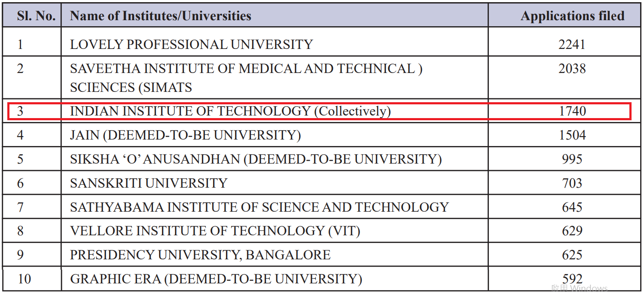
Task: Click the highlighted 1740 value
Action: point(572,111)
